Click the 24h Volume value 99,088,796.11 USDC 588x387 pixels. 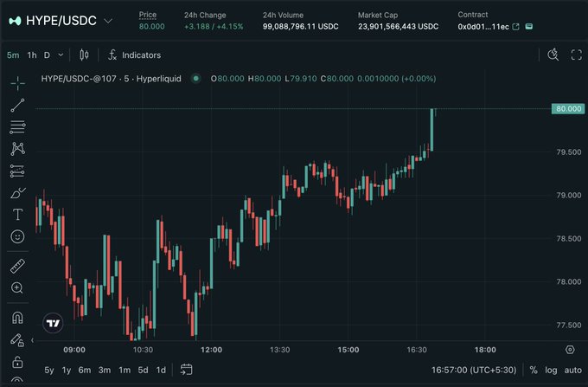point(300,27)
